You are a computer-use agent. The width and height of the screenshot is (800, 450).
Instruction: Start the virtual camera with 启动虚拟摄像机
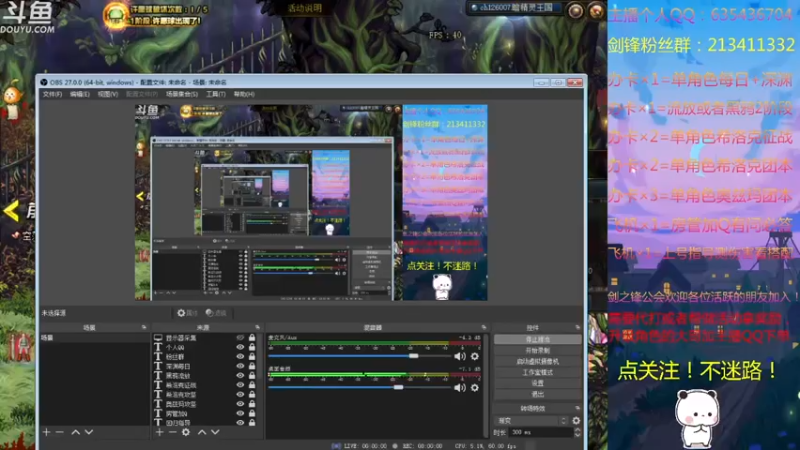coord(537,361)
